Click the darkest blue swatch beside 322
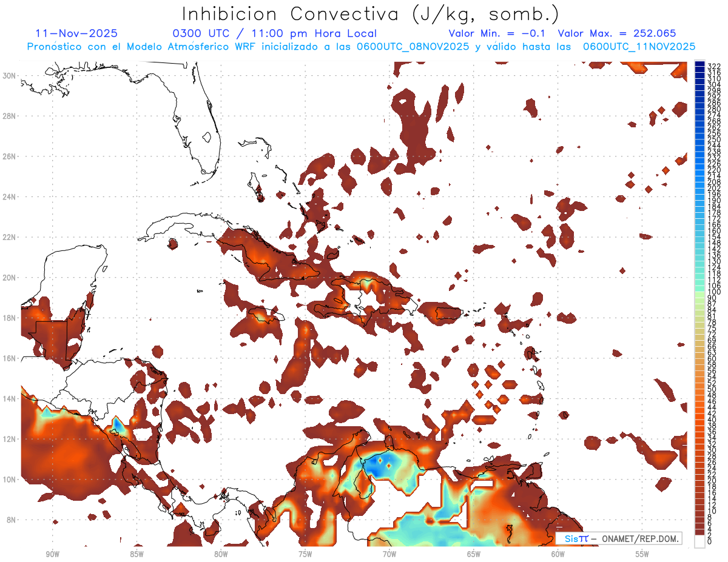 pos(699,64)
